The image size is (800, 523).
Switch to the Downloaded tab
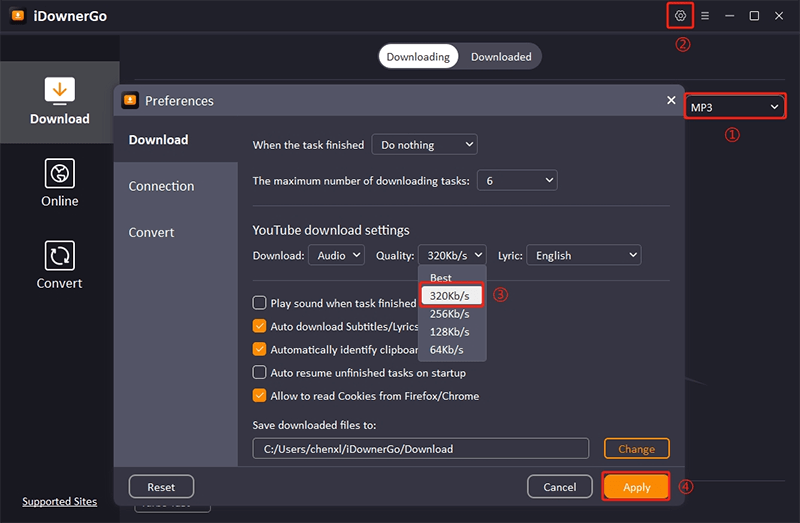(x=501, y=57)
